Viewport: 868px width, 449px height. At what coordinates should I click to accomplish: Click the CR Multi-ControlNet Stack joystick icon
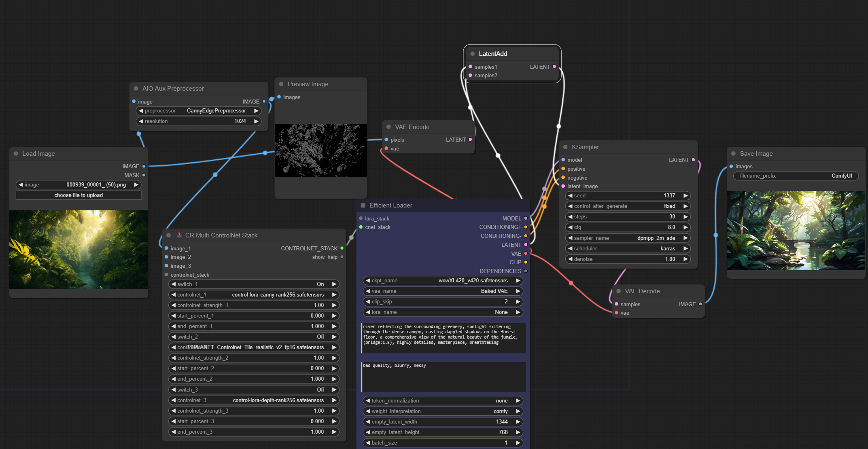(179, 235)
